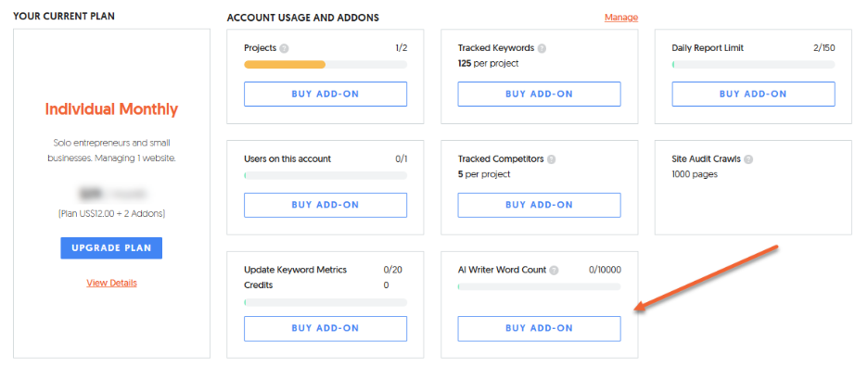Click the Daily Report Limit progress bar
Screen dimensions: 868x367
point(753,65)
